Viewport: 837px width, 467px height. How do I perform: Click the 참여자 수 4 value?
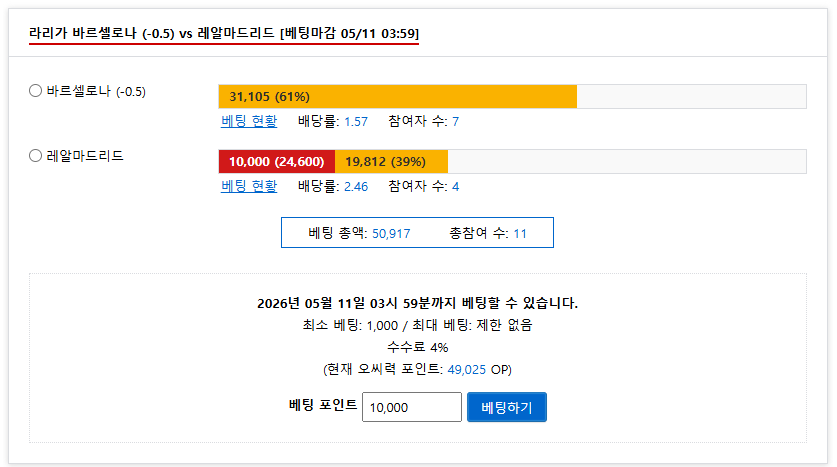click(x=455, y=187)
